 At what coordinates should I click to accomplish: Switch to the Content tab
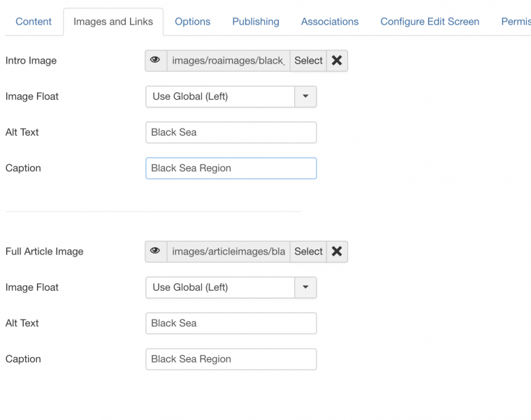tap(34, 22)
